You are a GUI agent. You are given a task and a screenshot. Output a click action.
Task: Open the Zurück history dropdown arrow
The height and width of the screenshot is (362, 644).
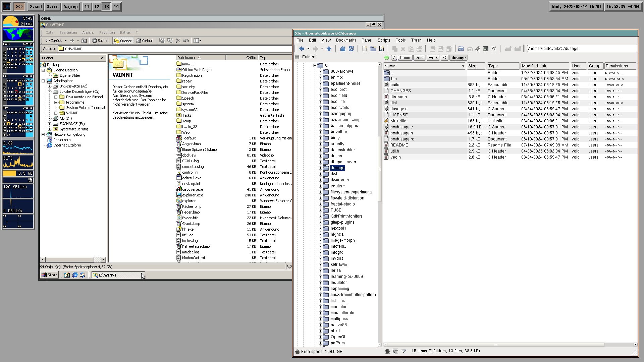[x=65, y=41]
